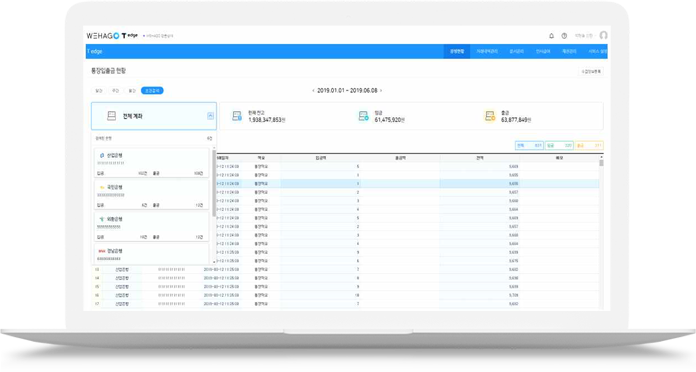Select the 국민은행 account card
Screen dimensions: 696x372
[x=152, y=194]
